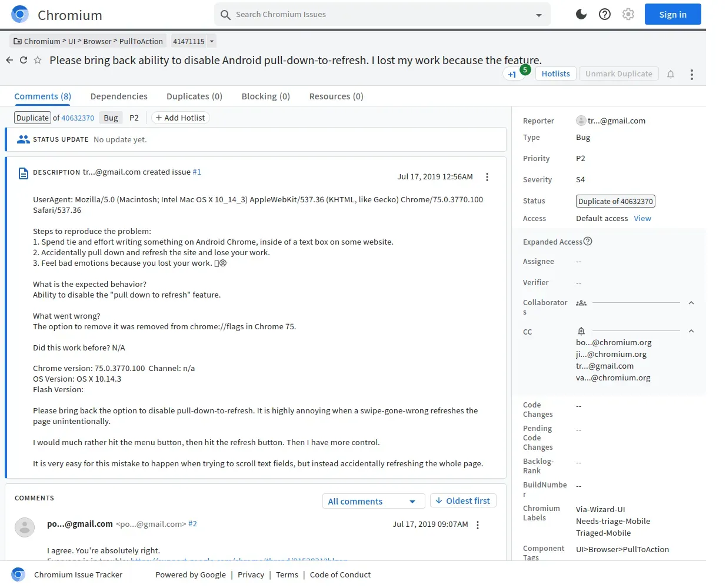Click the Sign in button

point(673,15)
